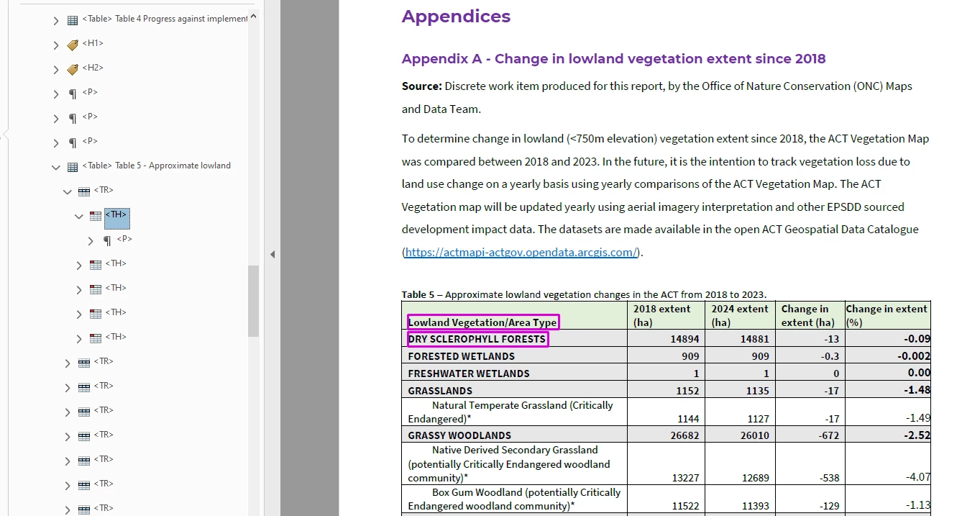Select the last <TH> tag under the expanded <TR>
This screenshot has height=516, width=980.
pyautogui.click(x=116, y=337)
